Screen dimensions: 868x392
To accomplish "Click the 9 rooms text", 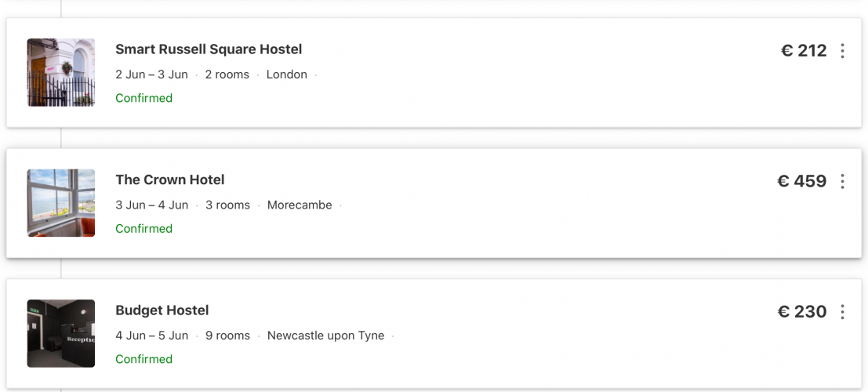I will coord(227,336).
